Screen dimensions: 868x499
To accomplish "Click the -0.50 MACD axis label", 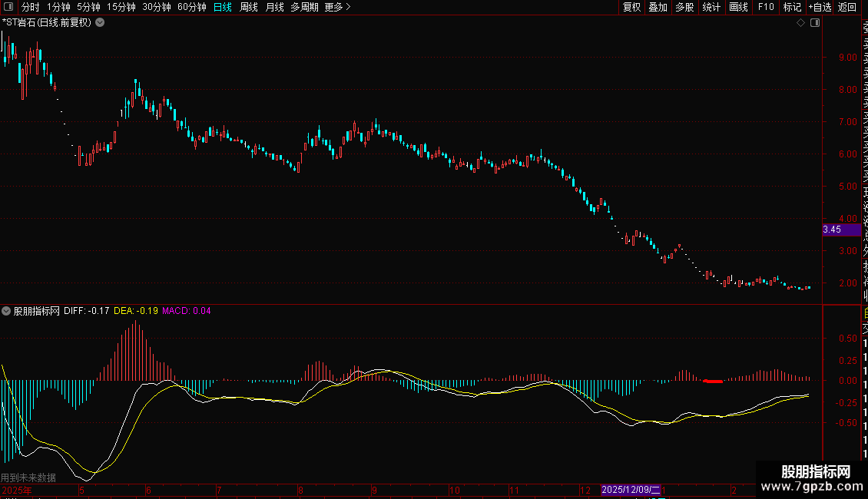I will click(x=846, y=423).
